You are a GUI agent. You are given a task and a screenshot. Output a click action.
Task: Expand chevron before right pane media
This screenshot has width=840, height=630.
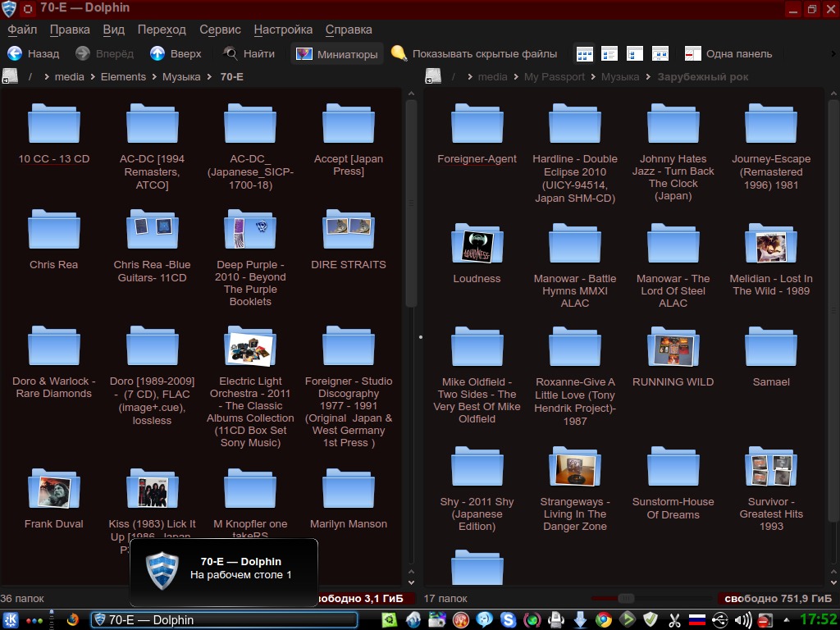coord(470,76)
